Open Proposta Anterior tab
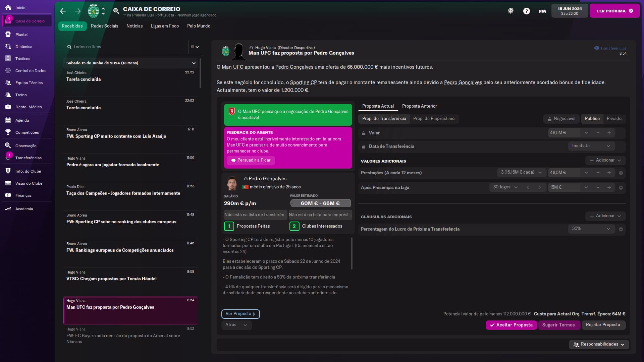The height and width of the screenshot is (362, 644). pyautogui.click(x=419, y=106)
